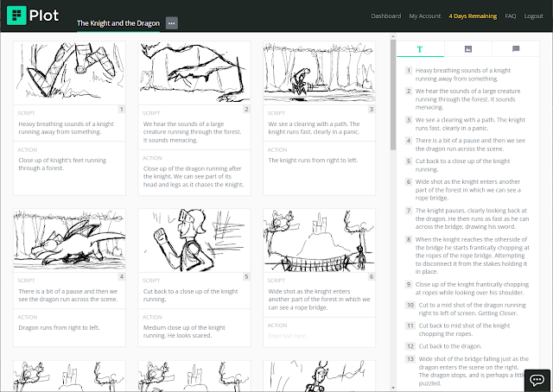Open scene 2 dragon close-up sketch
This screenshot has width=553, height=392.
[x=194, y=73]
